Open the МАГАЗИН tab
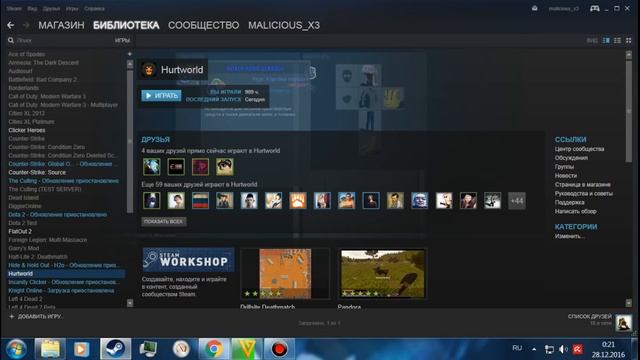640x360 pixels. click(x=61, y=25)
